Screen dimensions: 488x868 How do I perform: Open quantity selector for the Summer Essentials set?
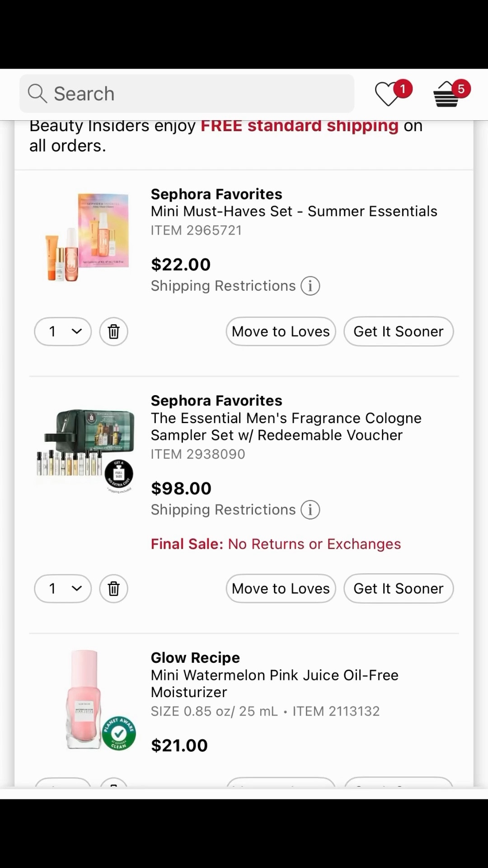click(x=62, y=331)
